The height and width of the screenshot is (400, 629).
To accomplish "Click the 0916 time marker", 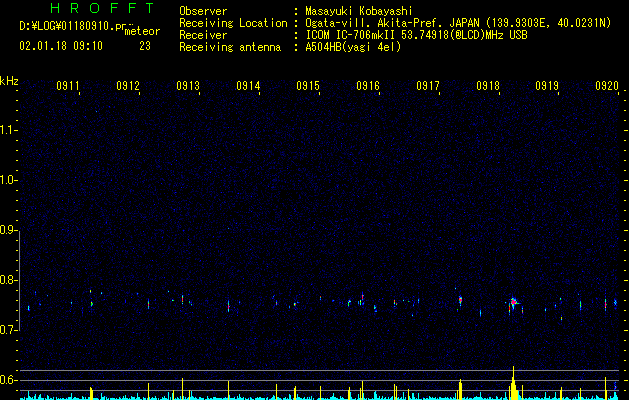I will coord(368,86).
